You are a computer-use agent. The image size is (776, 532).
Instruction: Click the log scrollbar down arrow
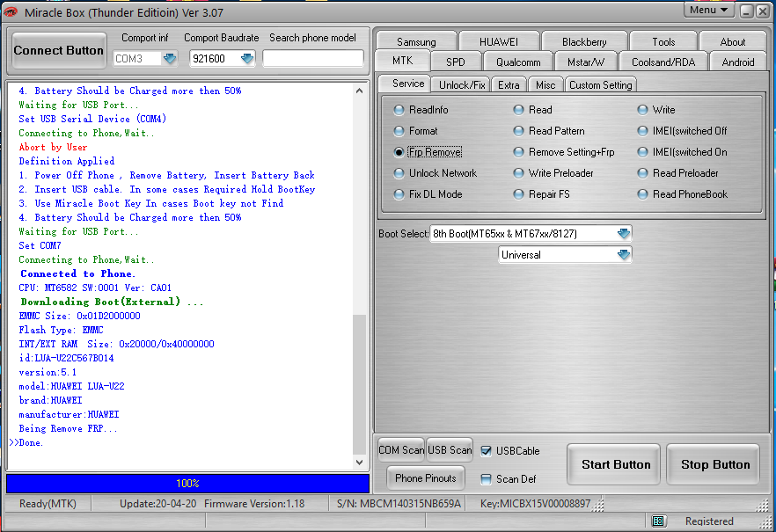(359, 463)
